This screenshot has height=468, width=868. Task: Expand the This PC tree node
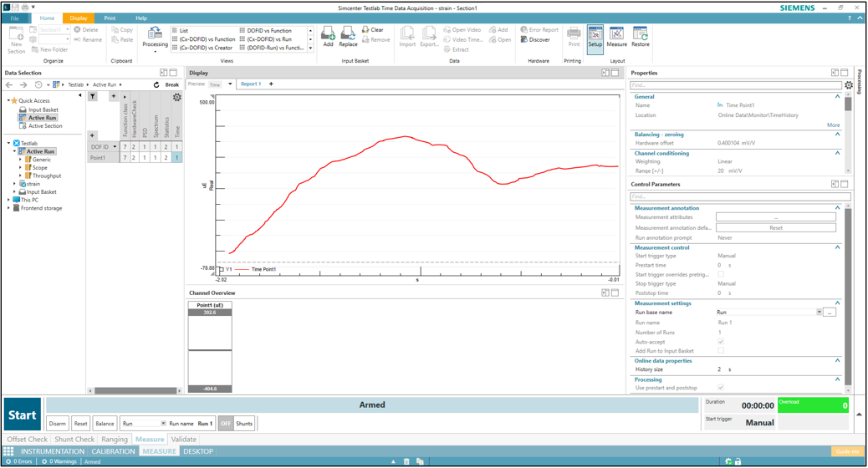tap(8, 200)
